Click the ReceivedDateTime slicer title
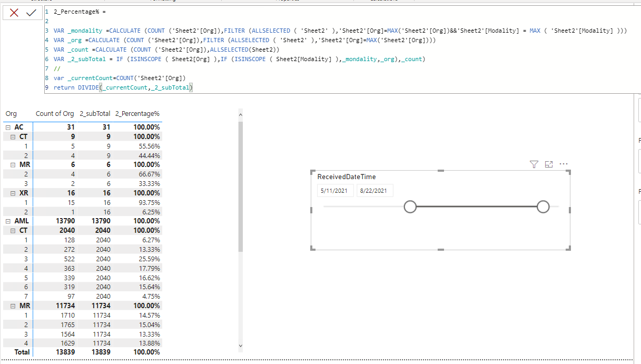 (347, 177)
